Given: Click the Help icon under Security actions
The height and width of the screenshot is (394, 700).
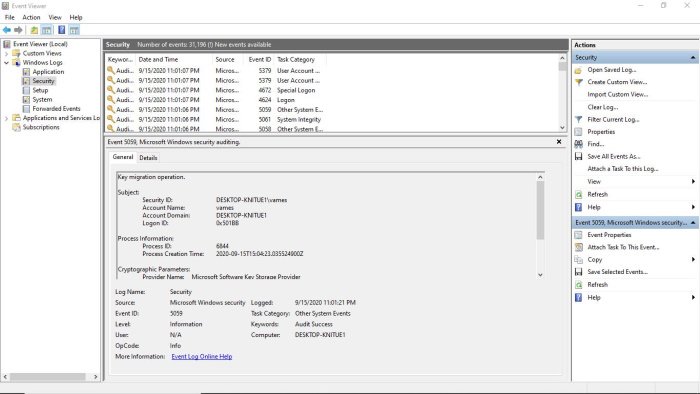Looking at the screenshot, I should [x=579, y=207].
